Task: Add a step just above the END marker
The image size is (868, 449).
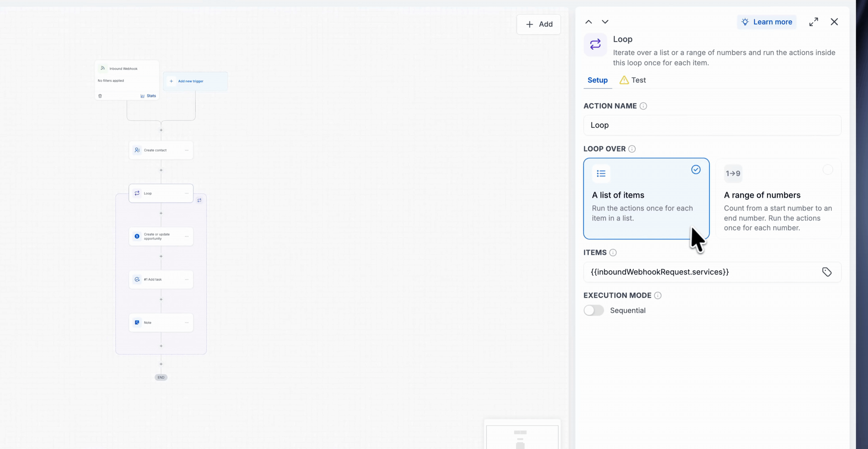Action: click(x=161, y=364)
